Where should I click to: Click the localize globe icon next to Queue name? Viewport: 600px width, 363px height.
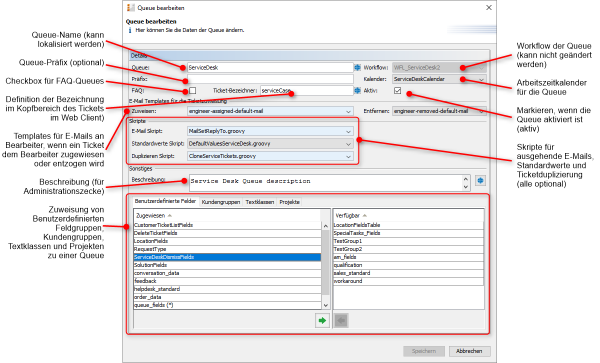(x=357, y=67)
